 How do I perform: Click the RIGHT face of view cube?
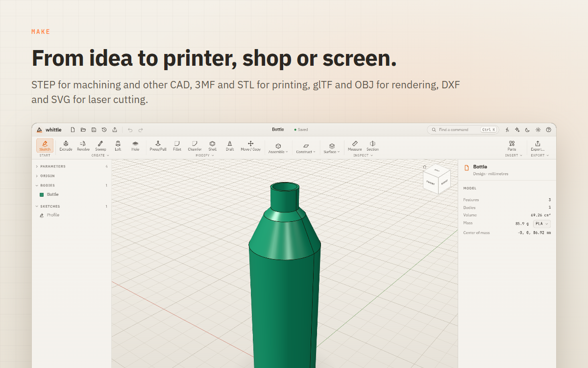[x=444, y=182]
